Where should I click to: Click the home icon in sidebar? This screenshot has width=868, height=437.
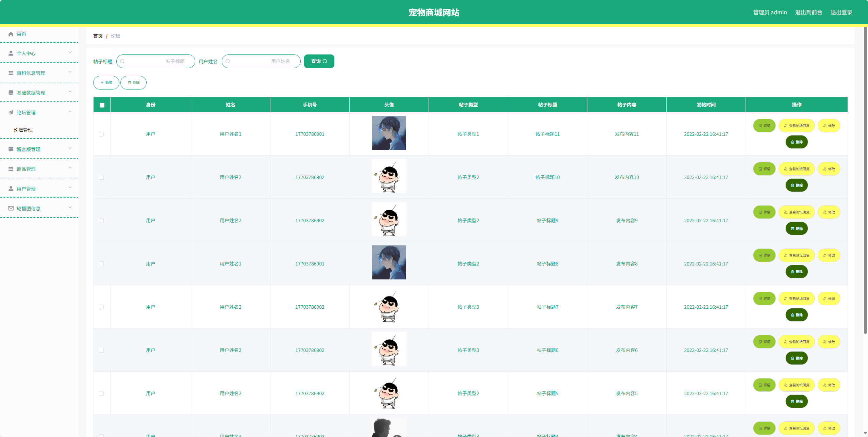[x=11, y=34]
